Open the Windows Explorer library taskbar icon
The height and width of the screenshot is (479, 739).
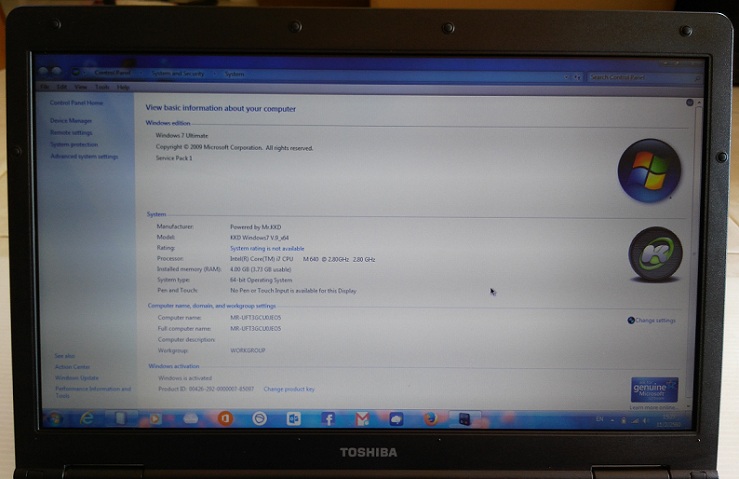point(121,418)
